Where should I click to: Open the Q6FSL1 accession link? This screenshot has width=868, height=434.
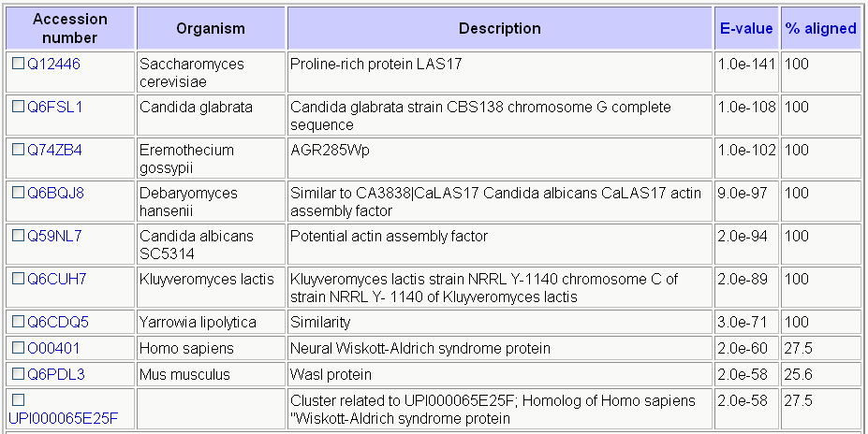[x=55, y=108]
